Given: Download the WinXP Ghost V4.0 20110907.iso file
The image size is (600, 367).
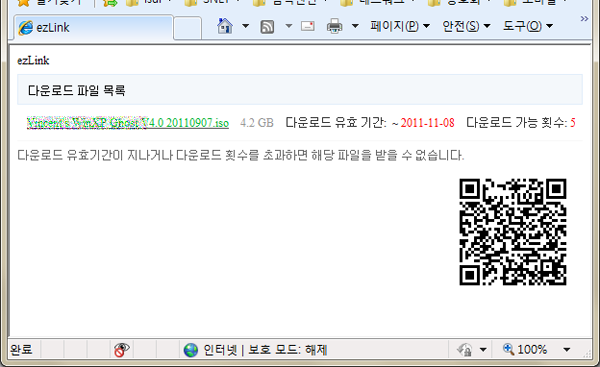Looking at the screenshot, I should tap(128, 122).
